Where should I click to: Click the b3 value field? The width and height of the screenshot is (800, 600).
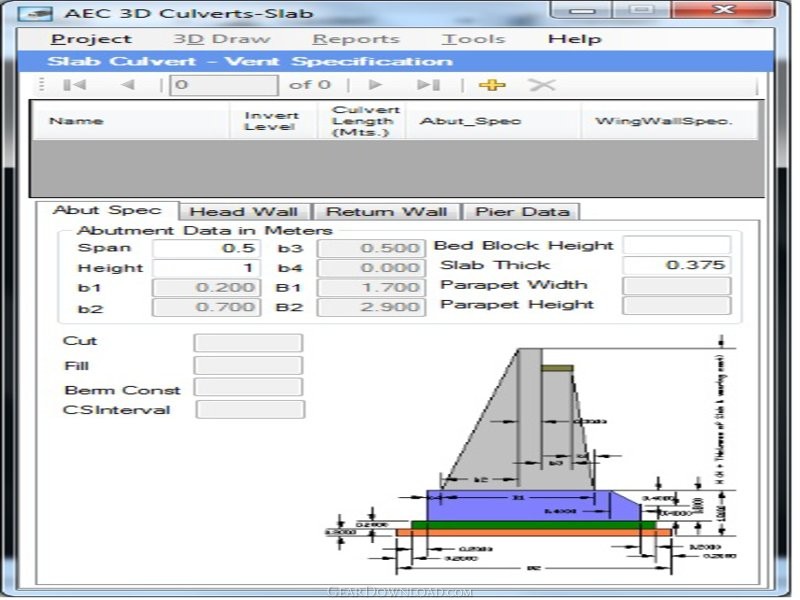(x=371, y=248)
